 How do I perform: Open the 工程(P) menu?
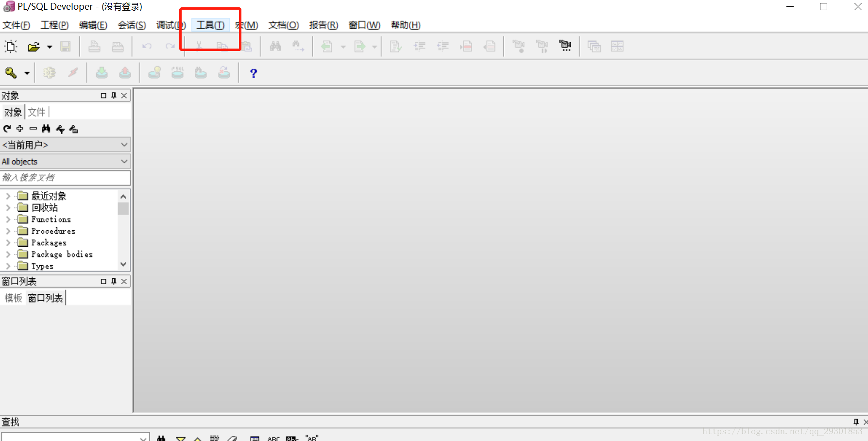[54, 25]
